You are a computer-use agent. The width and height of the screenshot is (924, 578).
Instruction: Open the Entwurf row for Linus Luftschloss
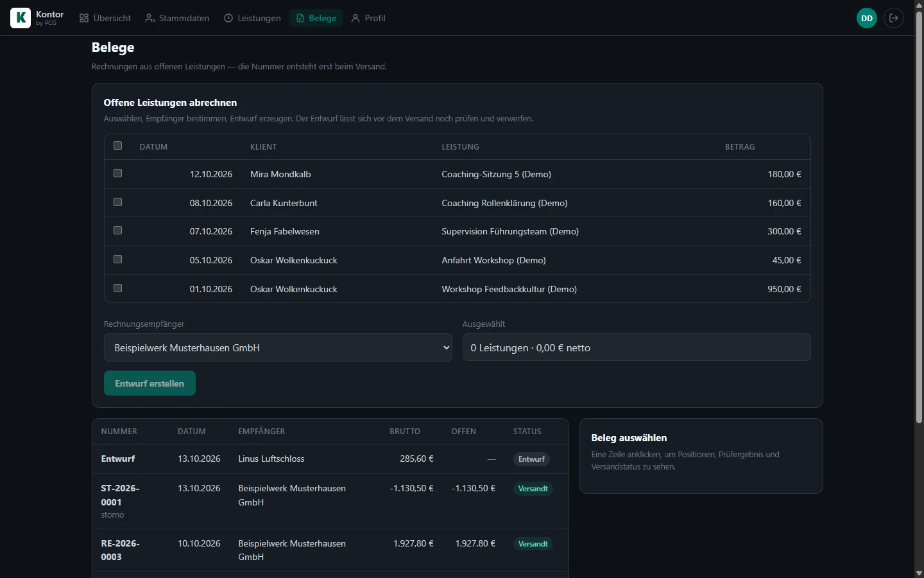330,459
